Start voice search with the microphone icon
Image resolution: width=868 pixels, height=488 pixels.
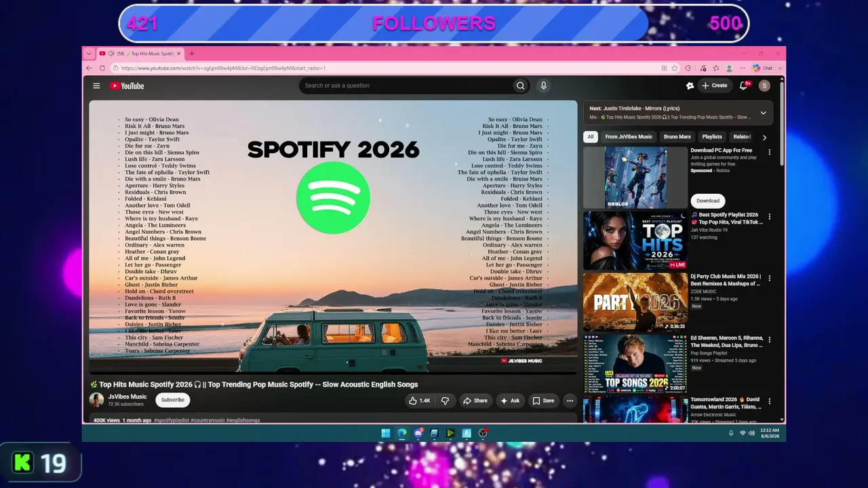[543, 85]
